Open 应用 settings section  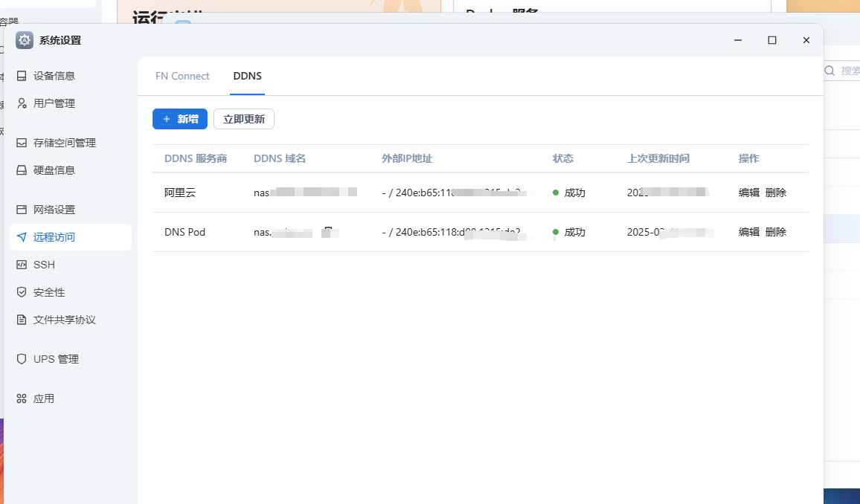click(70, 398)
